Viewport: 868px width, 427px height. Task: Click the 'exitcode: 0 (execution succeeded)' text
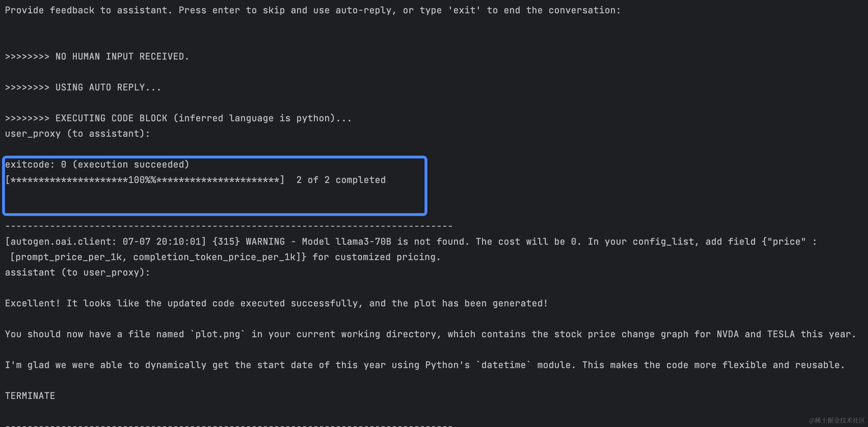[97, 165]
